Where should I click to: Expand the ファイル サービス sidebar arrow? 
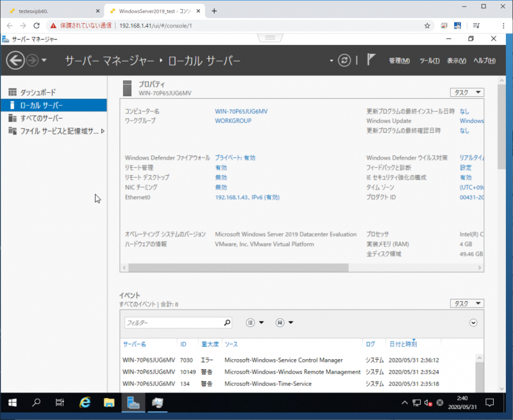pos(103,131)
